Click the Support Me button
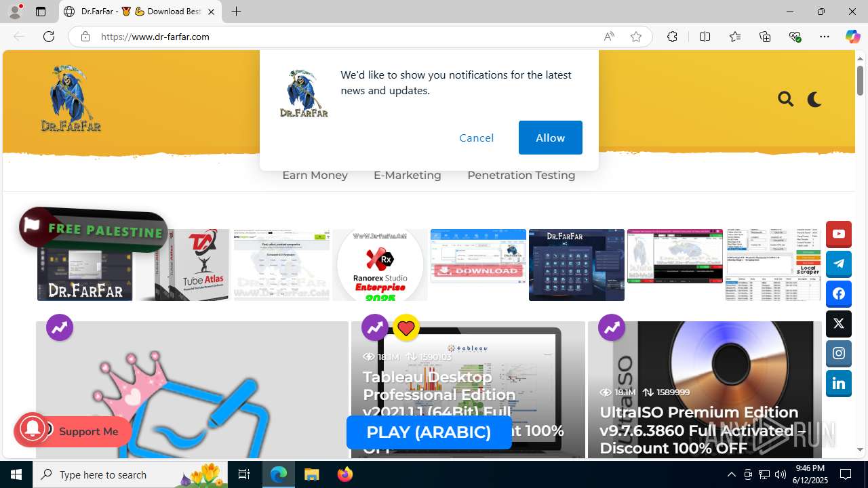Viewport: 868px width, 488px height. (88, 432)
